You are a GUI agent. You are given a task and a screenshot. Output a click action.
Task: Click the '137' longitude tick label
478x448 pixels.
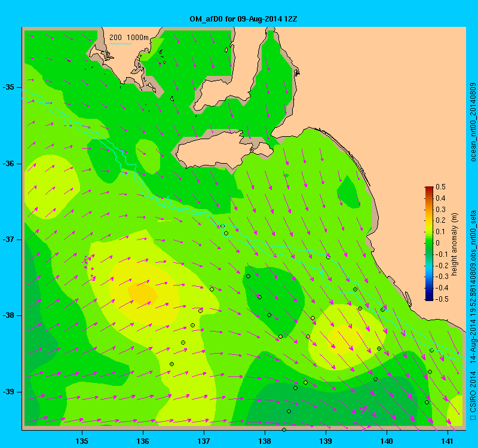(204, 441)
